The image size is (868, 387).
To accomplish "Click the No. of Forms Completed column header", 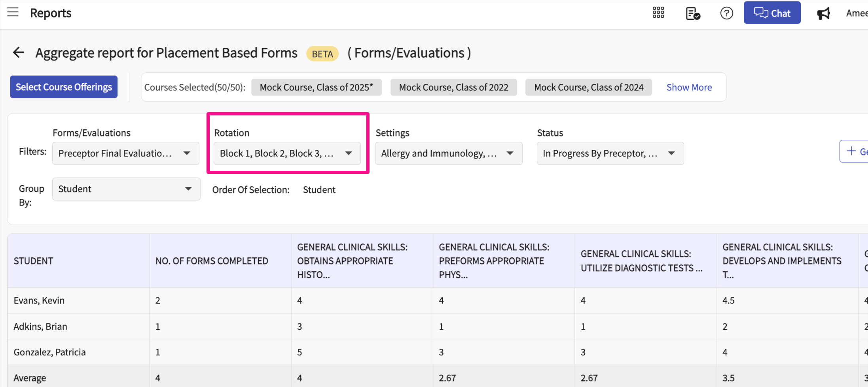I will pos(212,261).
